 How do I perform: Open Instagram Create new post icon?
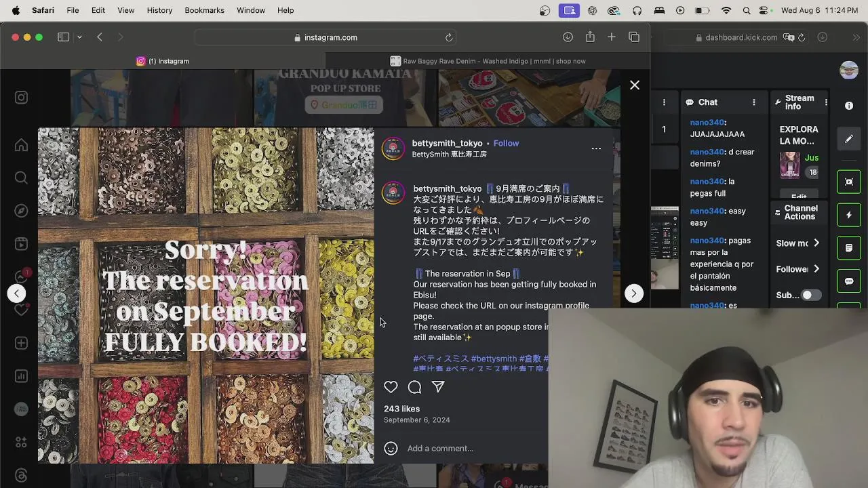[21, 343]
